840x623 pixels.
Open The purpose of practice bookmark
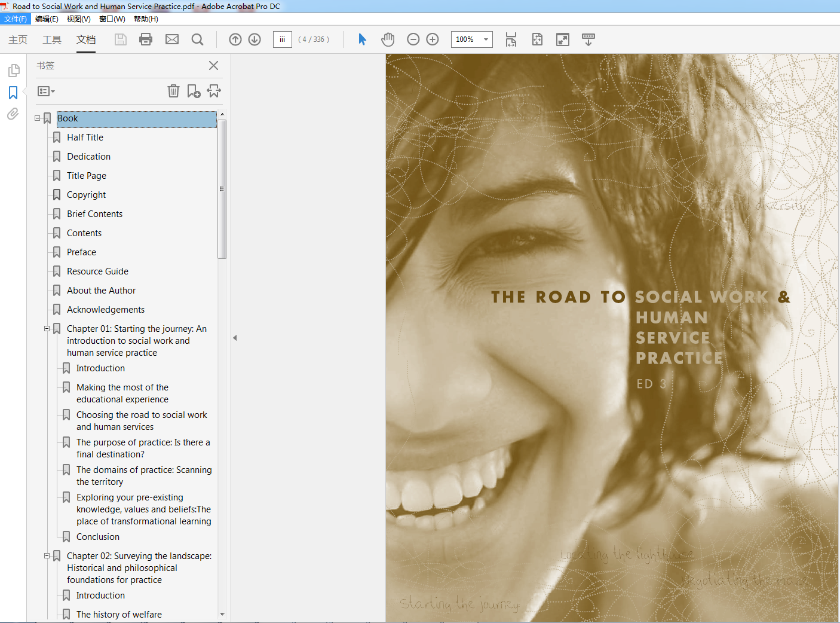tap(143, 448)
